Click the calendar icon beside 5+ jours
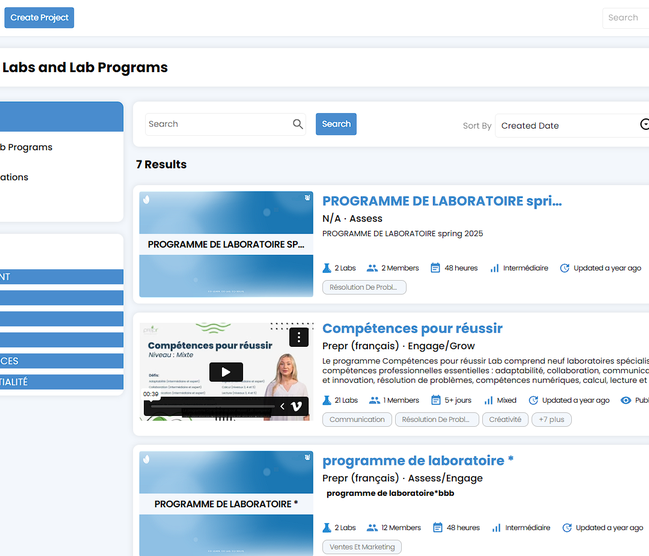Viewport: 649px width, 556px height. coord(436,400)
